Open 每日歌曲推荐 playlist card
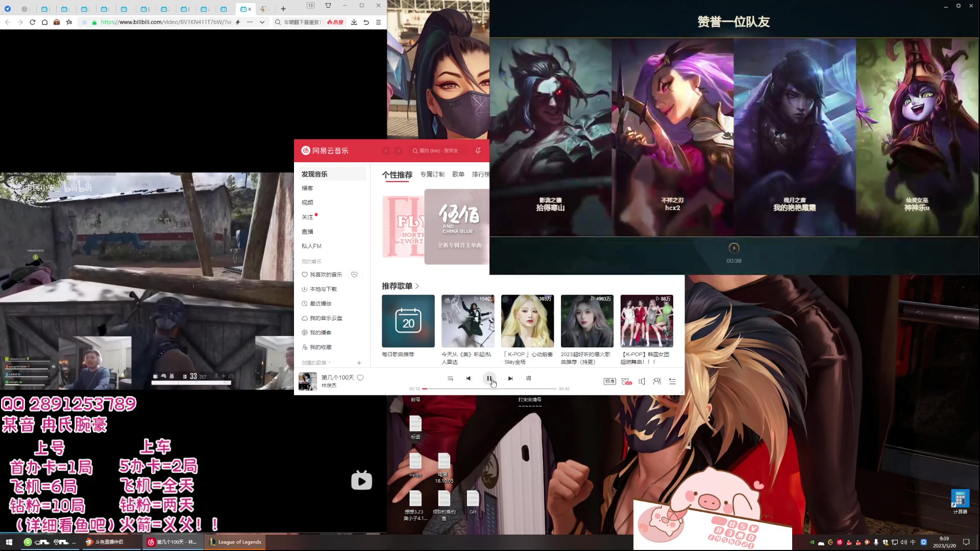Image resolution: width=980 pixels, height=551 pixels. [x=408, y=321]
